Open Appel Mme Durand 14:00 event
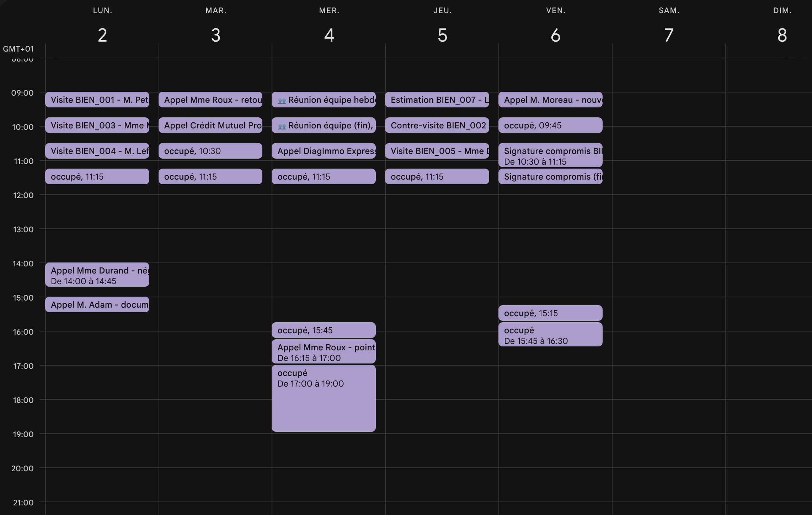This screenshot has width=812, height=515. [x=97, y=275]
